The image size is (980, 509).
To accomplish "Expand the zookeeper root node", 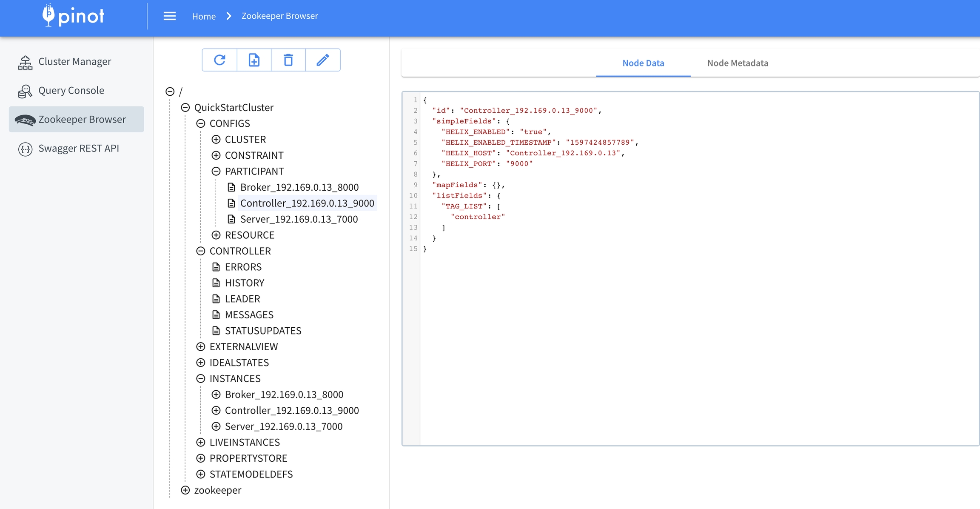I will pyautogui.click(x=185, y=490).
